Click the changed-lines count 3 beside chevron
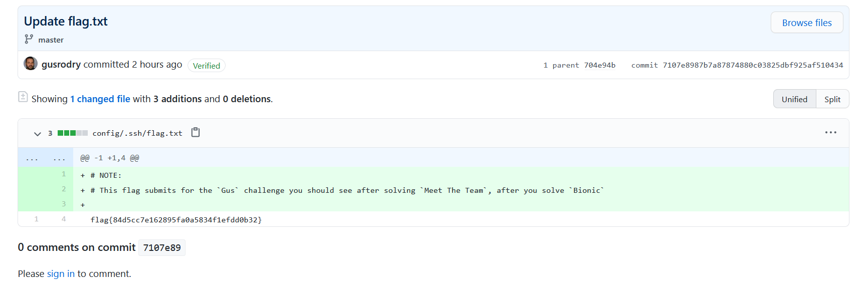The height and width of the screenshot is (300, 868). (x=50, y=133)
